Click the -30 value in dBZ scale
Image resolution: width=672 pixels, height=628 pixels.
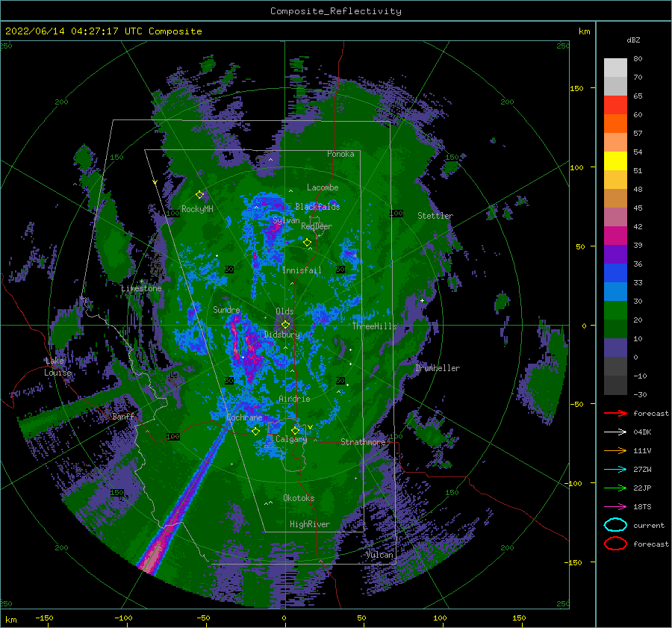tap(640, 394)
